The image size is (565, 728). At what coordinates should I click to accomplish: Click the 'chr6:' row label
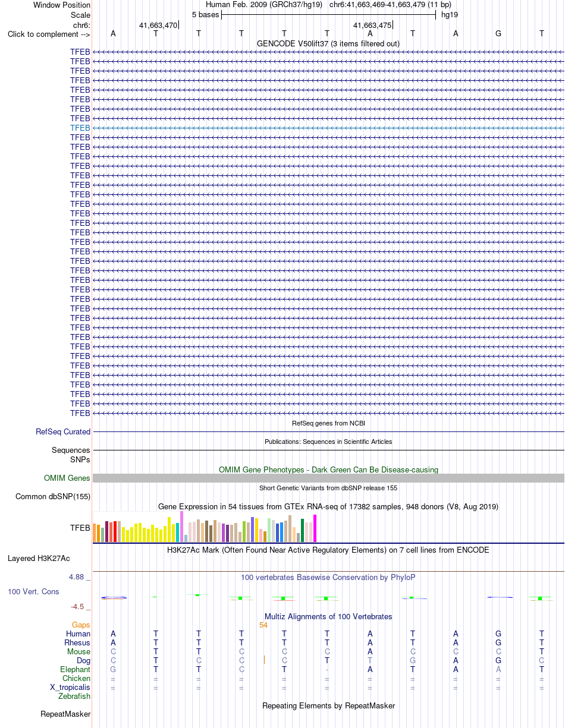pyautogui.click(x=82, y=25)
